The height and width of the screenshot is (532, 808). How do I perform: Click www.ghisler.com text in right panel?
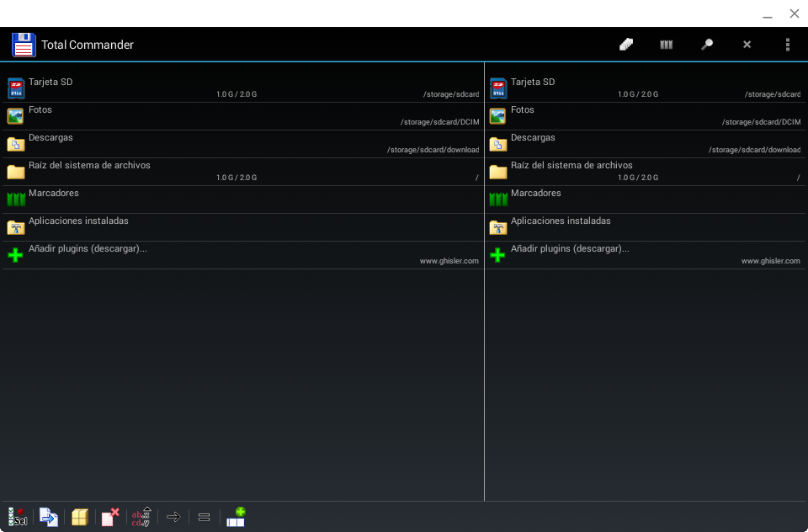click(770, 261)
